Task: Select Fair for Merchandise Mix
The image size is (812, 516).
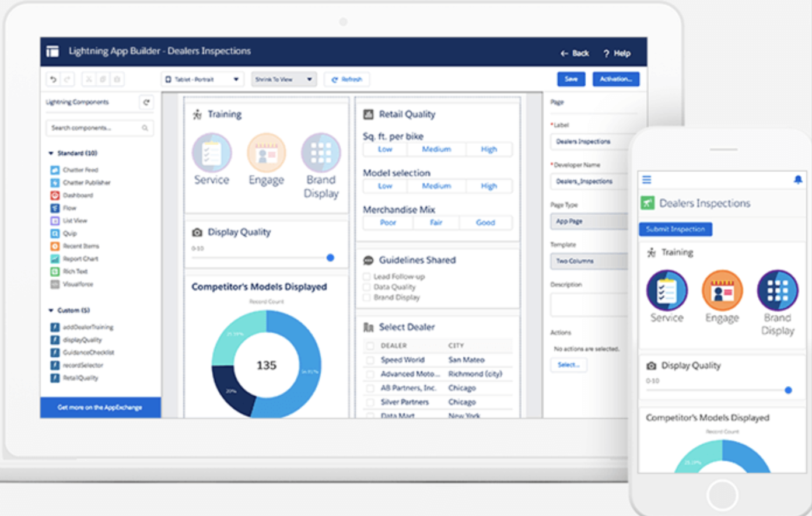Action: 436,223
